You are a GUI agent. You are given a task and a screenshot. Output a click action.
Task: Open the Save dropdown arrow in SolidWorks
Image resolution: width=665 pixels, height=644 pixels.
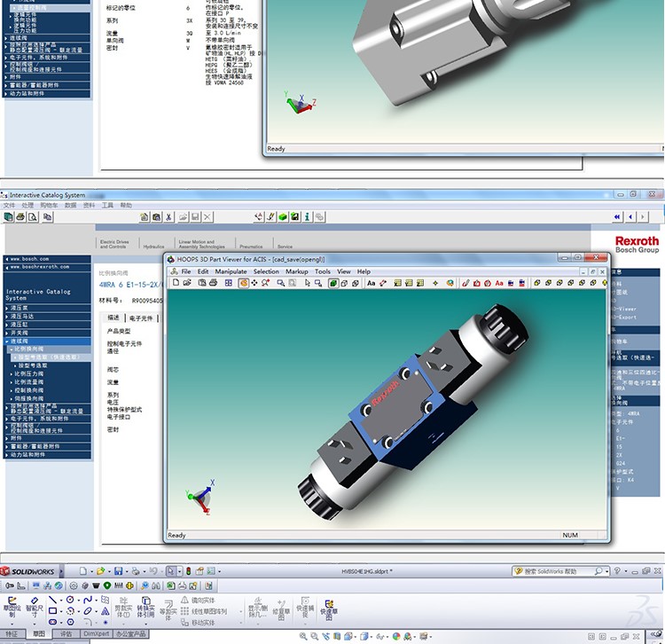[127, 571]
